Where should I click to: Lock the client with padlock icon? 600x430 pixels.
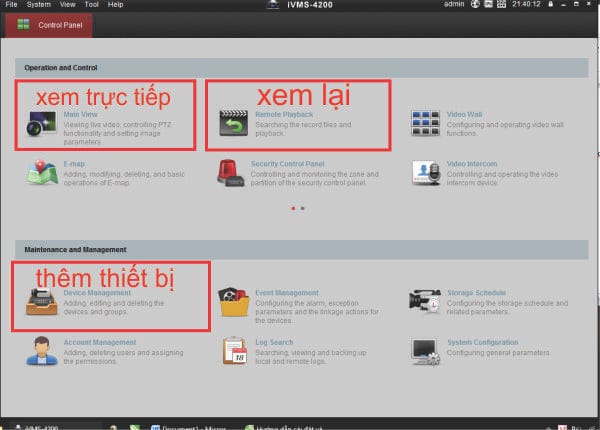(x=550, y=4)
